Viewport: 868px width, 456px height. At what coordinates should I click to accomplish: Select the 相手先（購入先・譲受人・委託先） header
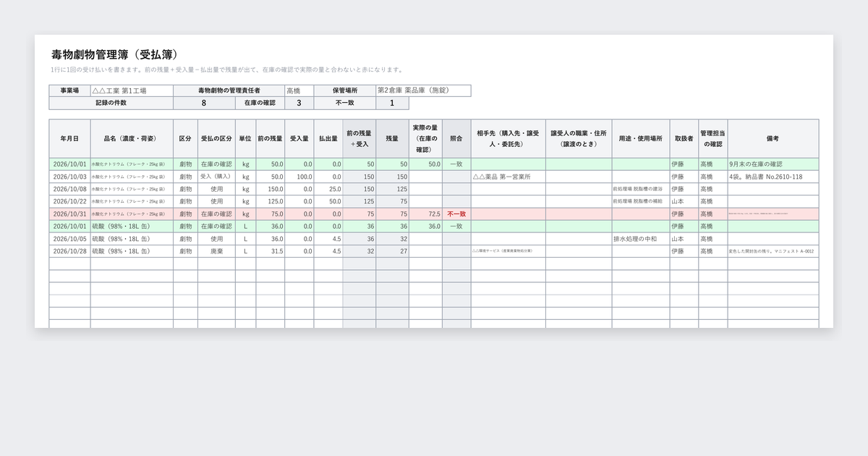point(509,138)
